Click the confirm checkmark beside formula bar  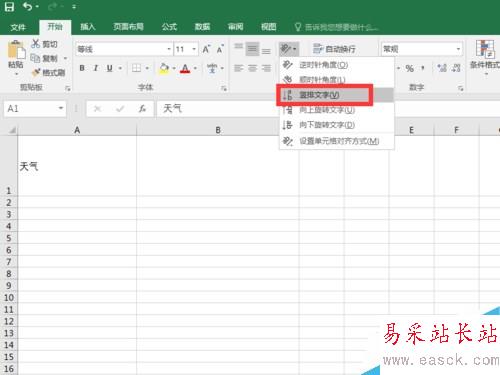pos(120,108)
